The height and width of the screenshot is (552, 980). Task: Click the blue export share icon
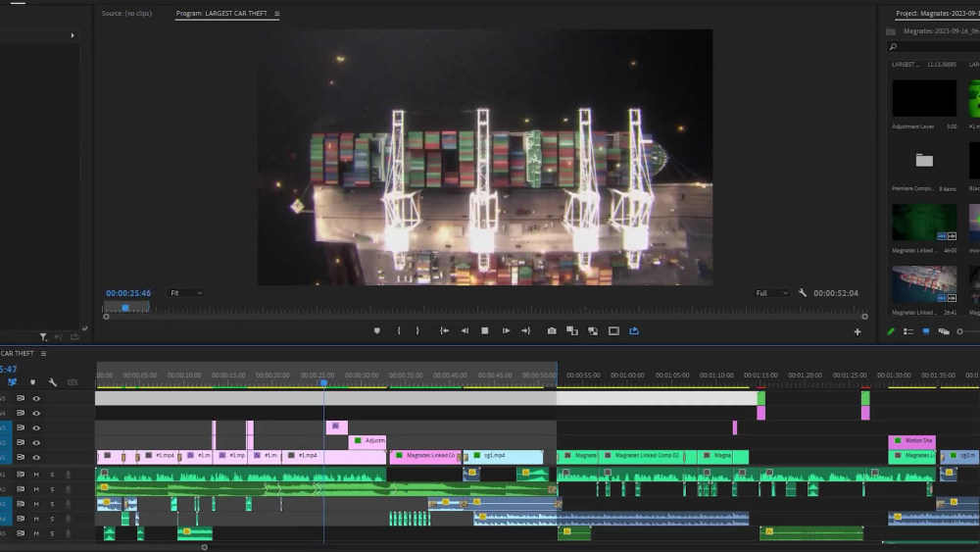coord(634,330)
